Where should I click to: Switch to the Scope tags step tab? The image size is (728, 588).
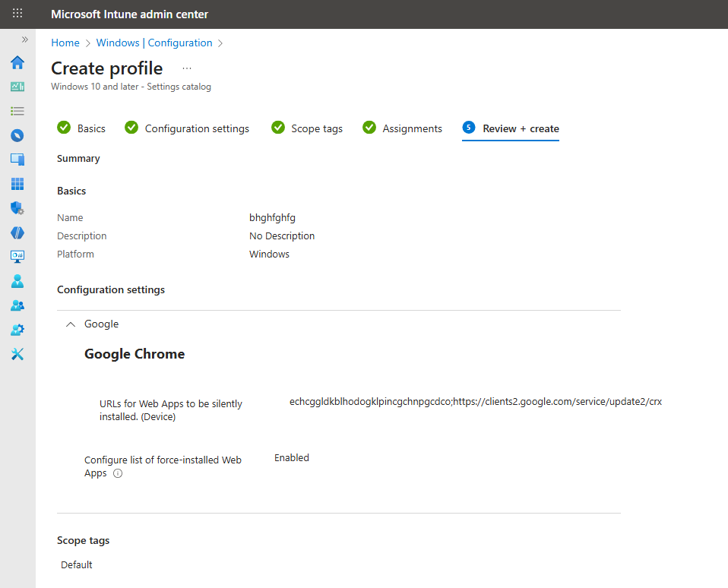click(x=307, y=128)
